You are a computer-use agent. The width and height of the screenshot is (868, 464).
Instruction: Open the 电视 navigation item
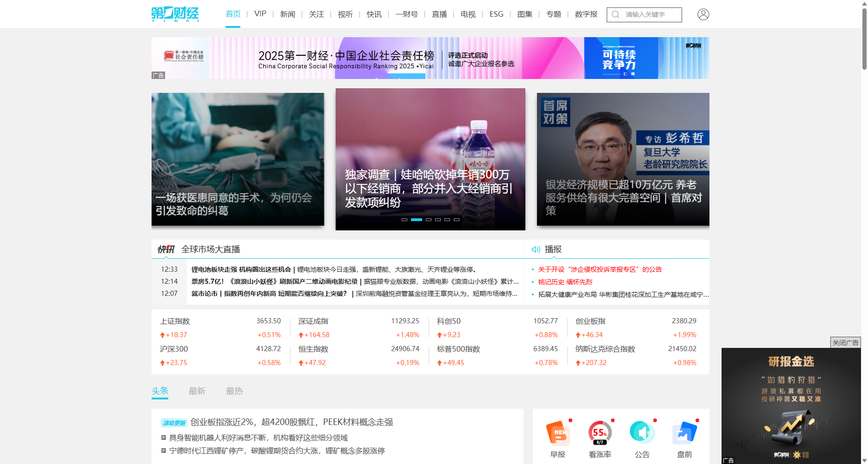(x=468, y=14)
